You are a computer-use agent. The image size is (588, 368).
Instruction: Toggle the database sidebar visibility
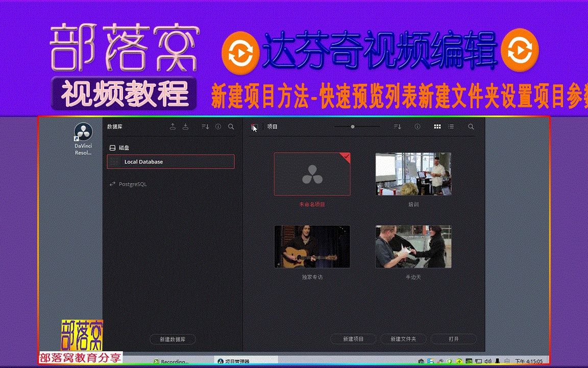[254, 126]
